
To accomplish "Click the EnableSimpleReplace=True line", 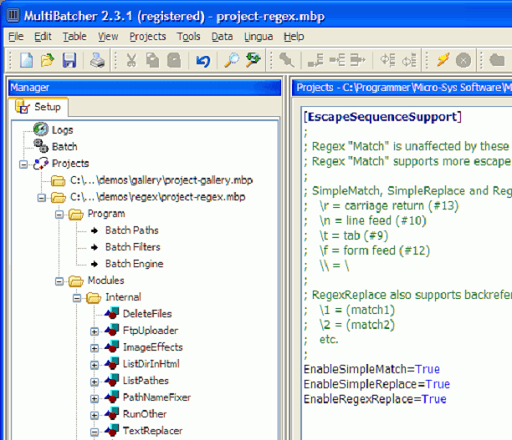I will [377, 384].
